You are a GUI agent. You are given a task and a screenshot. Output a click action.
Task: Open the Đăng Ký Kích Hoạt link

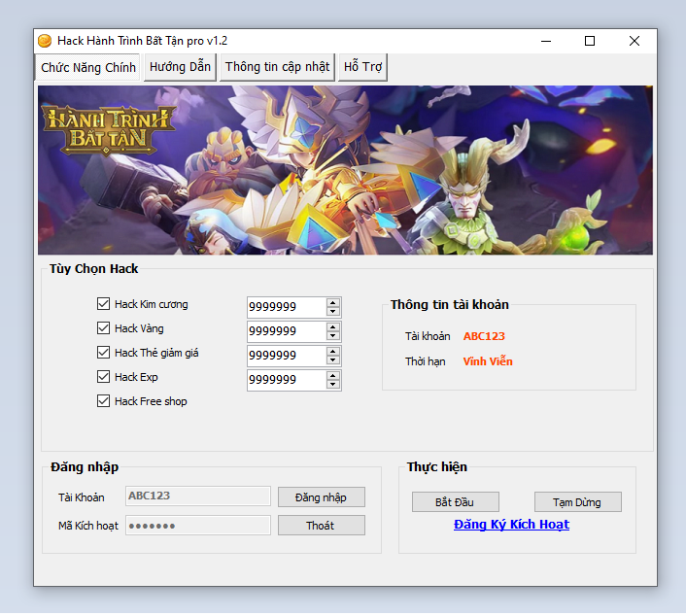511,525
